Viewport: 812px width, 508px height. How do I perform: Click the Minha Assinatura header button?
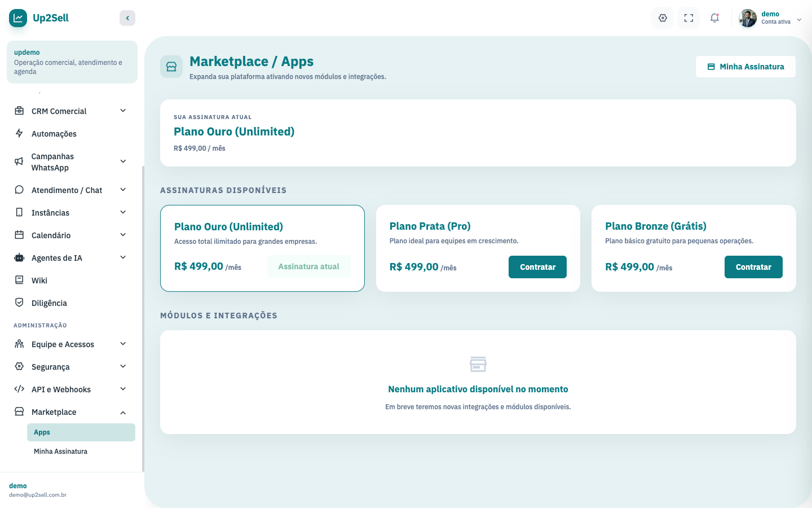[745, 67]
